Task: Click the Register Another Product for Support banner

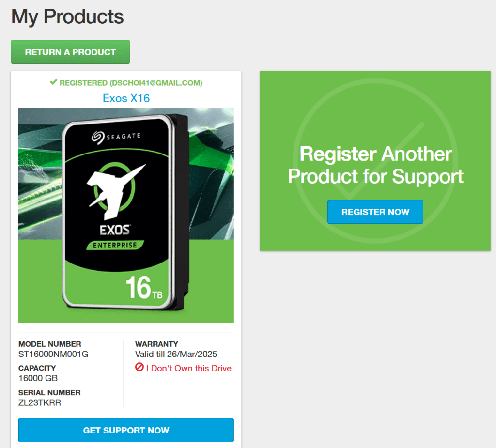Action: coord(375,161)
